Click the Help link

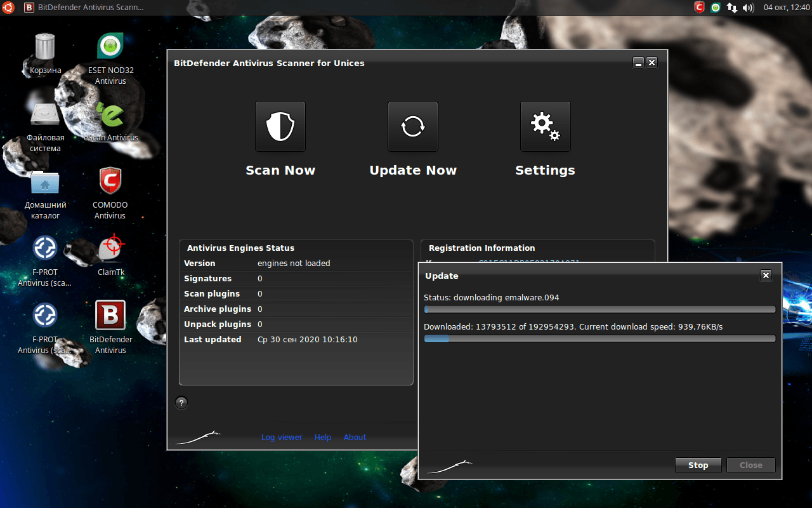tap(323, 437)
